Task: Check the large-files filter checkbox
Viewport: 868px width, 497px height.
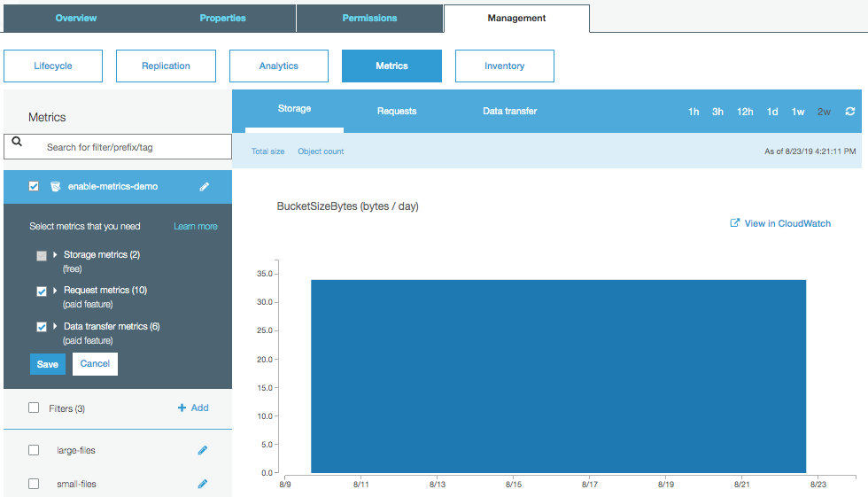Action: (34, 450)
